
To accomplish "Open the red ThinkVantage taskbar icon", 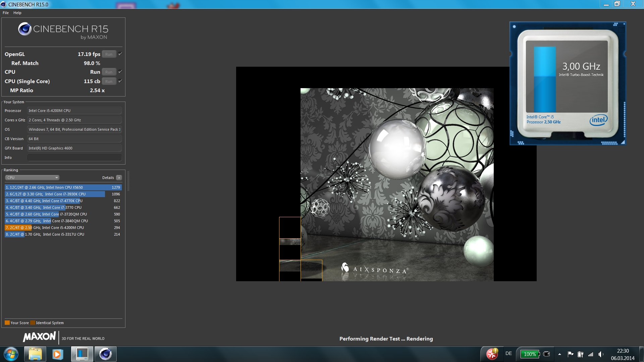I will click(492, 354).
